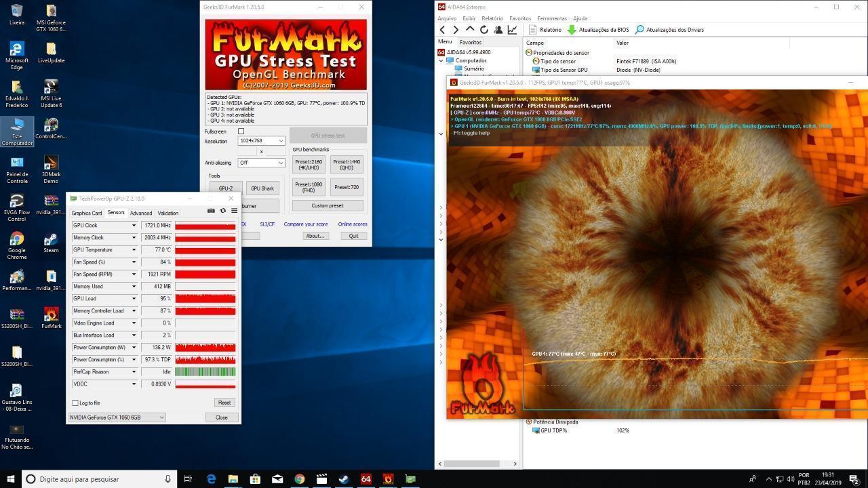Viewport: 868px width, 488px height.
Task: Enable Log to file checkbox in GPU-Z
Action: tap(75, 403)
